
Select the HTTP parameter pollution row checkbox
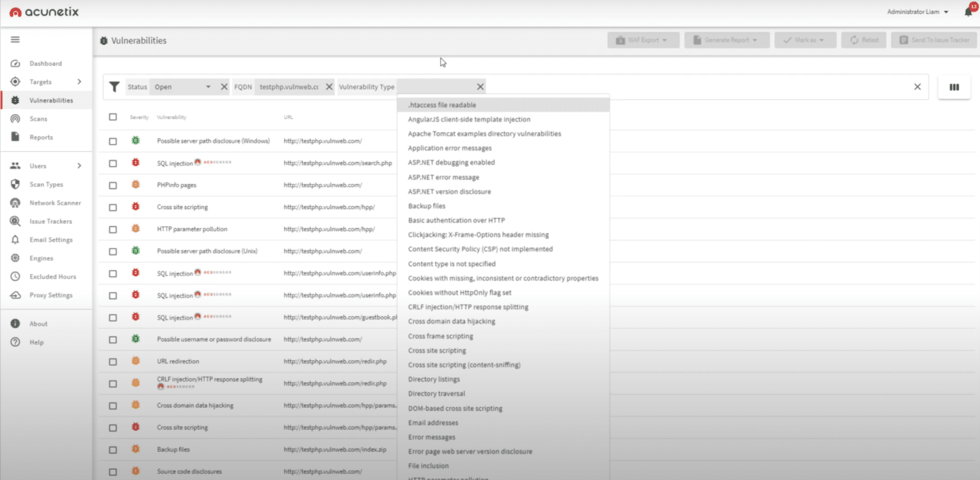(x=113, y=229)
